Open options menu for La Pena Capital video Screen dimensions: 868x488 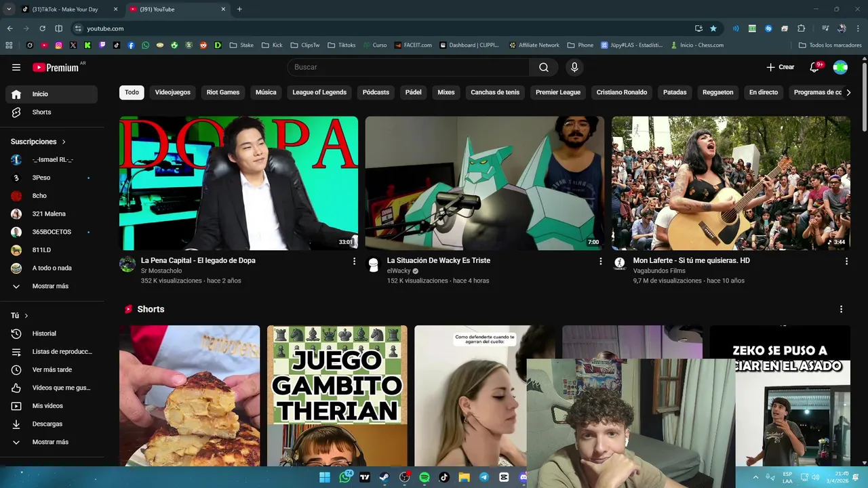click(x=354, y=261)
